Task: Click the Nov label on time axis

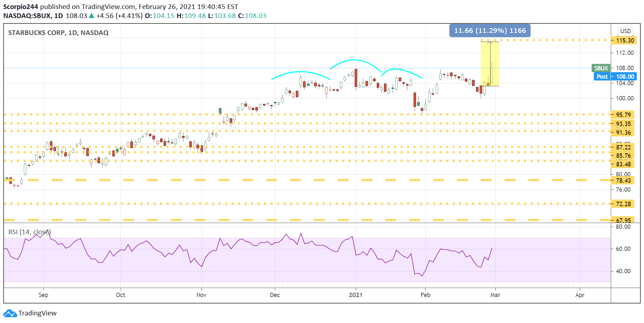Action: [202, 295]
